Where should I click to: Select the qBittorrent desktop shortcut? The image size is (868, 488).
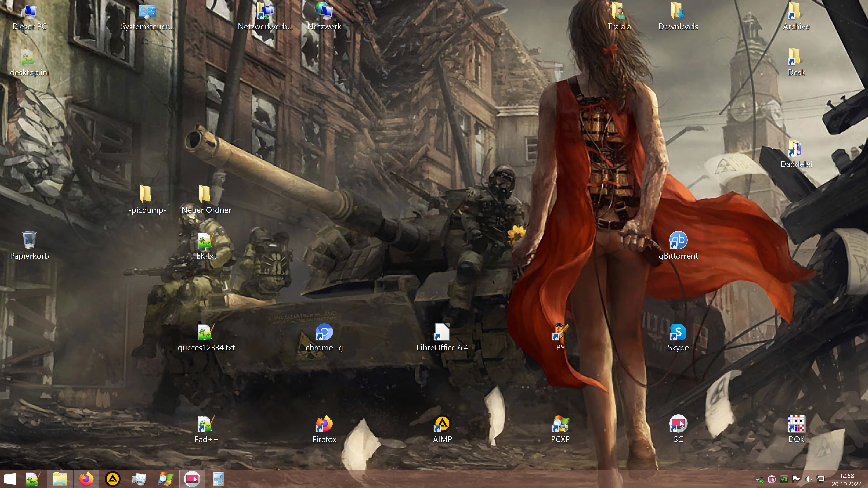point(678,240)
